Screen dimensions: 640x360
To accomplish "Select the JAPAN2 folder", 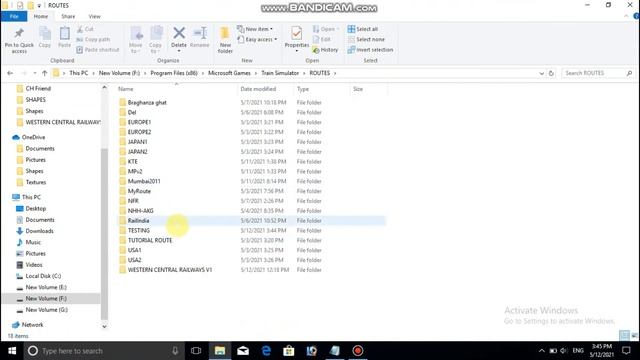I will click(x=138, y=151).
